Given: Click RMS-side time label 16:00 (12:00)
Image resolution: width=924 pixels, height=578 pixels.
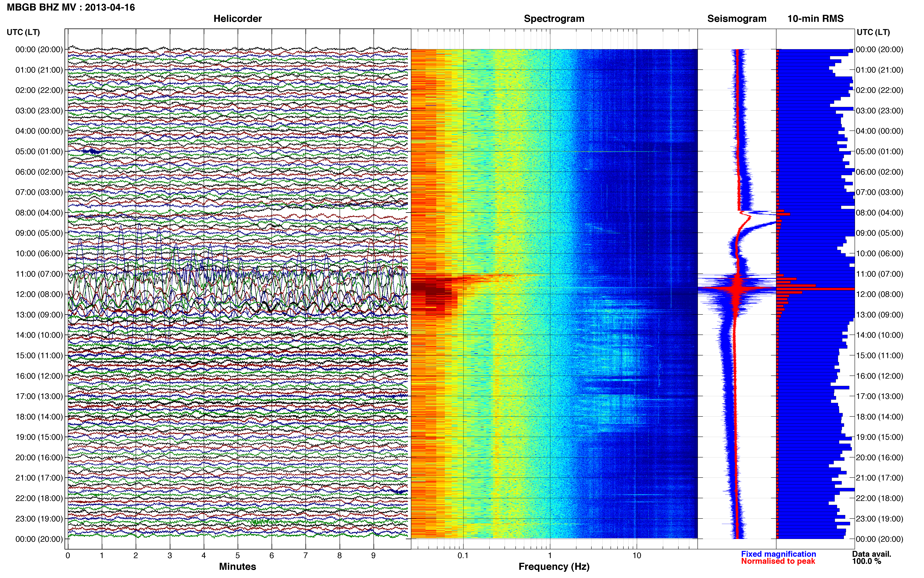Looking at the screenshot, I should tap(880, 376).
